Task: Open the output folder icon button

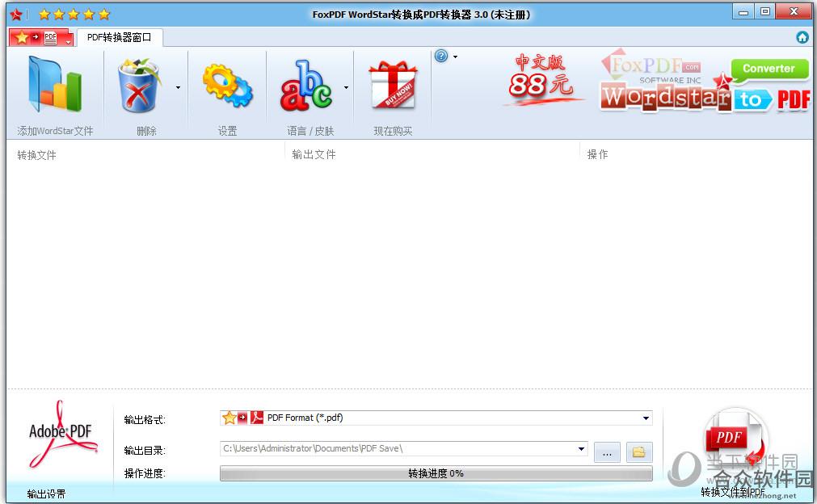Action: click(638, 452)
